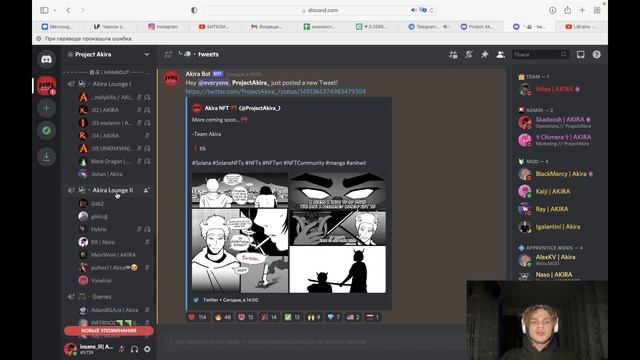This screenshot has height=360, width=640.
Task: Click the discord.com address bar
Action: pos(320,10)
